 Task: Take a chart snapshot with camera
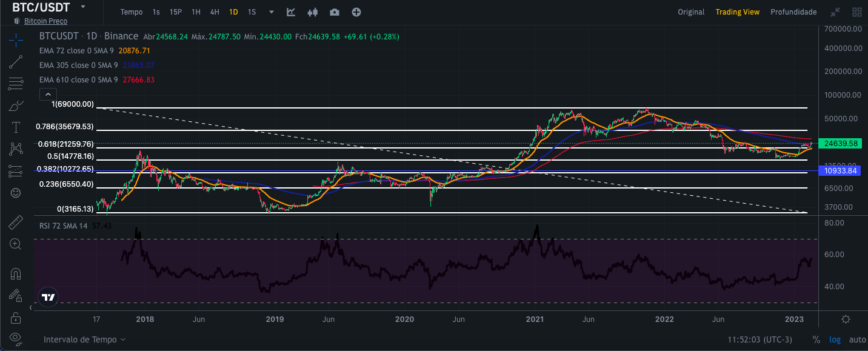[335, 12]
